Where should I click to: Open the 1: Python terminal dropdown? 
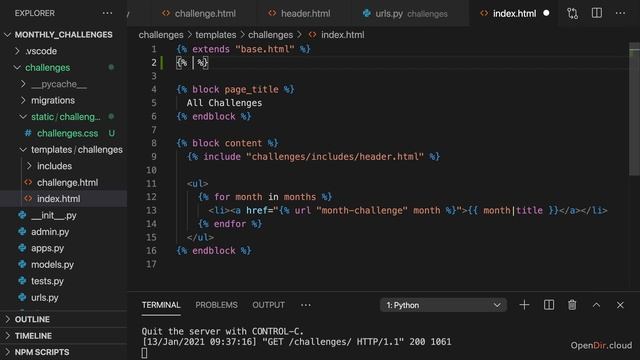(443, 305)
